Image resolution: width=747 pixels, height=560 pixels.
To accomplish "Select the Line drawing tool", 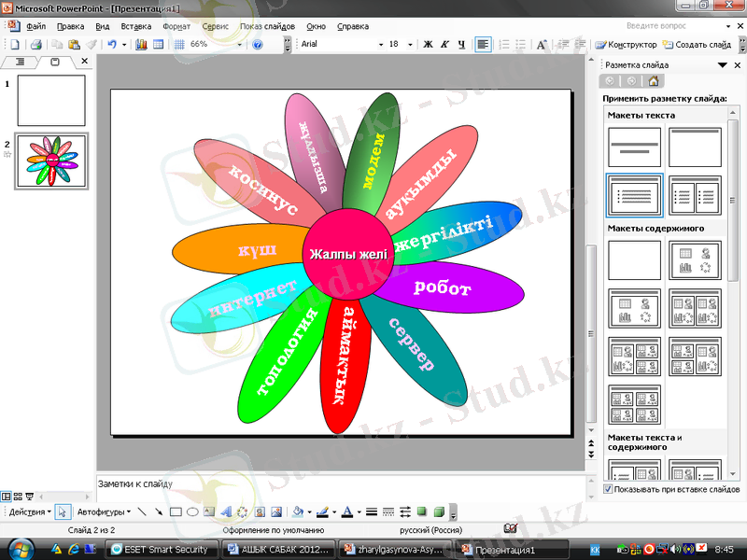I will pyautogui.click(x=143, y=511).
